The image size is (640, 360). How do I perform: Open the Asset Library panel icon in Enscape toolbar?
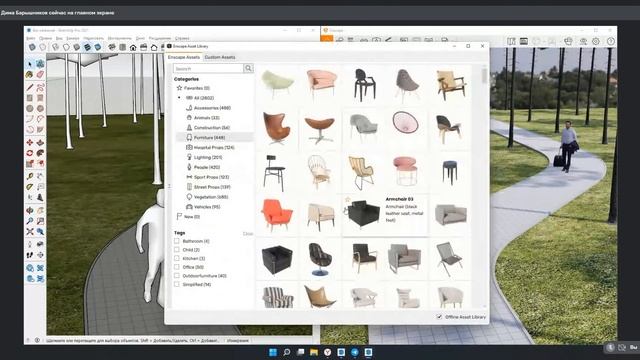(511, 41)
